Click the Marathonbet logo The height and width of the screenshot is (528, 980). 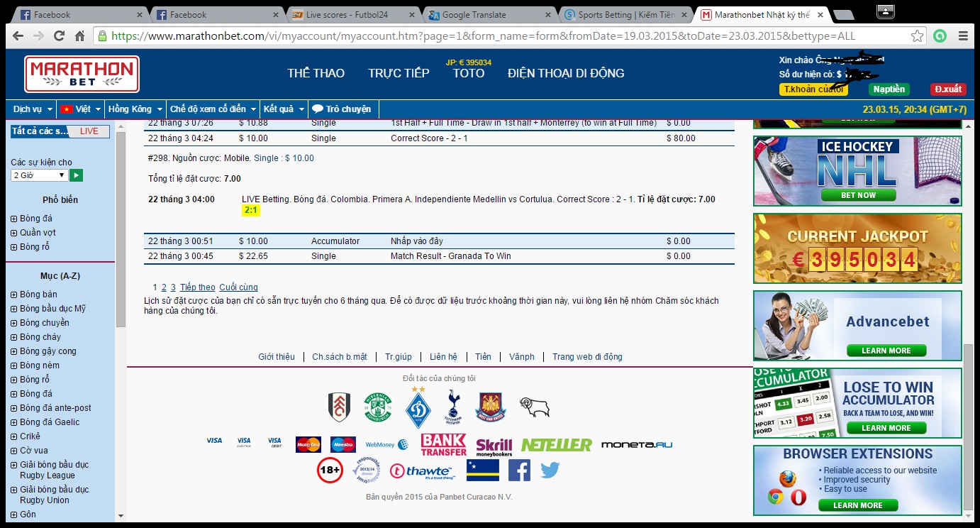pos(82,74)
